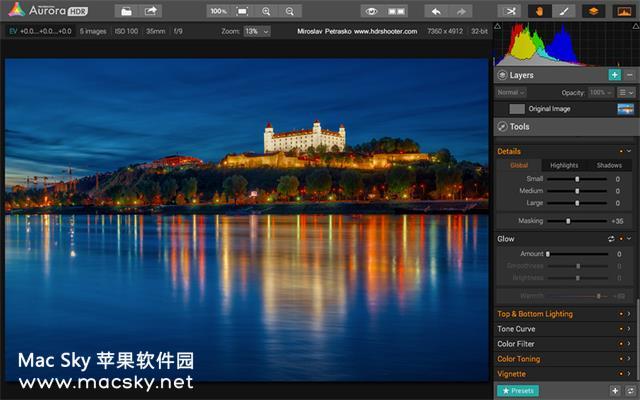Open the Zoom 13% dropdown
The height and width of the screenshot is (400, 640).
click(x=257, y=31)
